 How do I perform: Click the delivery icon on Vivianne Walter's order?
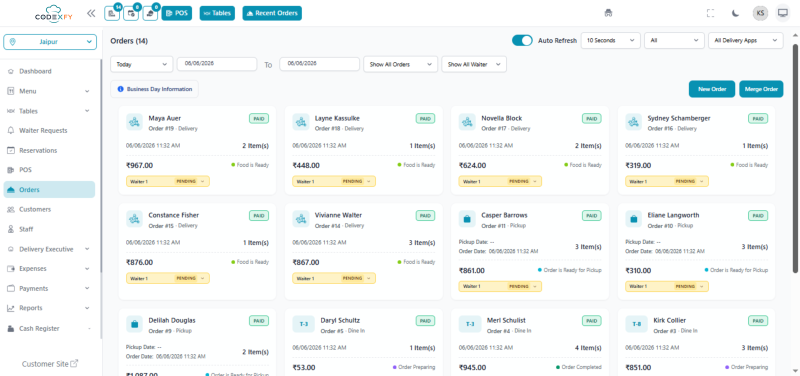point(301,219)
